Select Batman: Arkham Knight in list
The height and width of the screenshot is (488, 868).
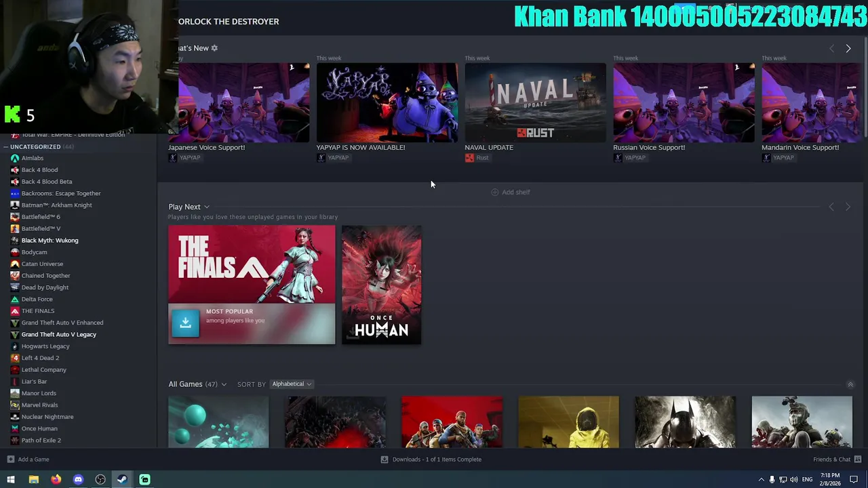[x=56, y=205]
